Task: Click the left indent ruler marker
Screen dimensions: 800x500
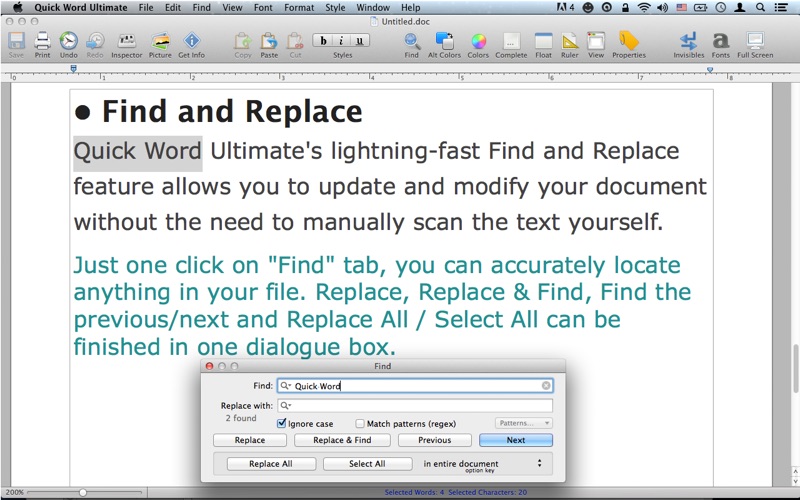Action: point(73,68)
